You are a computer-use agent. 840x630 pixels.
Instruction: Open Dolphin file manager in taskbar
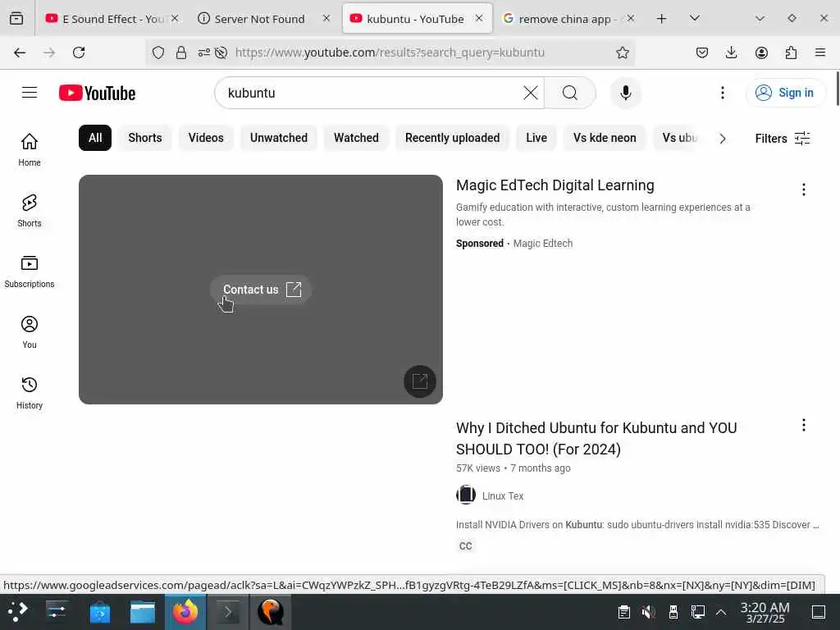143,612
